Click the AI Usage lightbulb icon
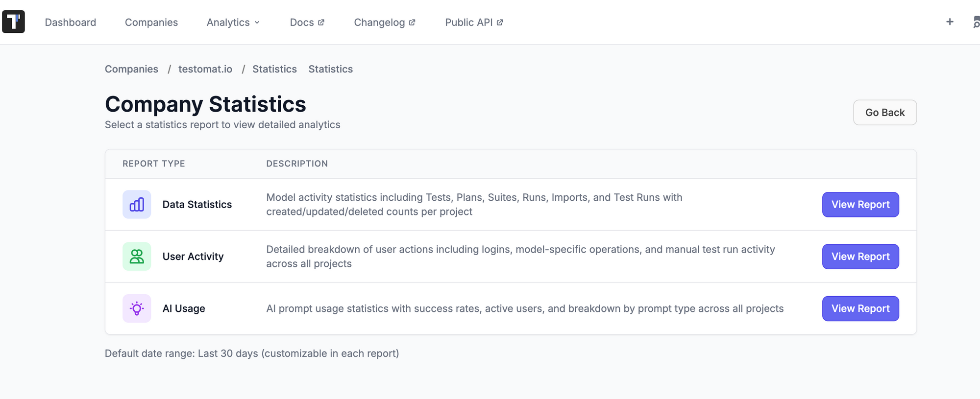This screenshot has width=980, height=399. [x=137, y=308]
